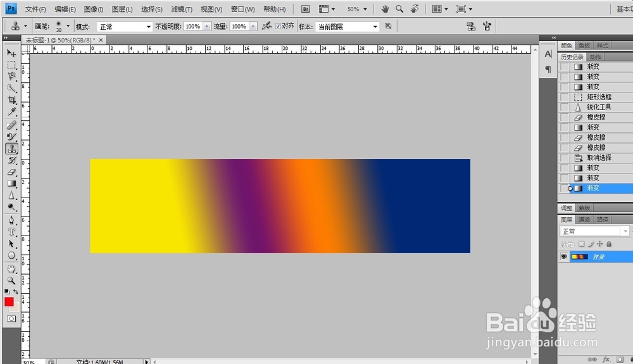
Task: Select the Dodge tool
Action: point(11,207)
